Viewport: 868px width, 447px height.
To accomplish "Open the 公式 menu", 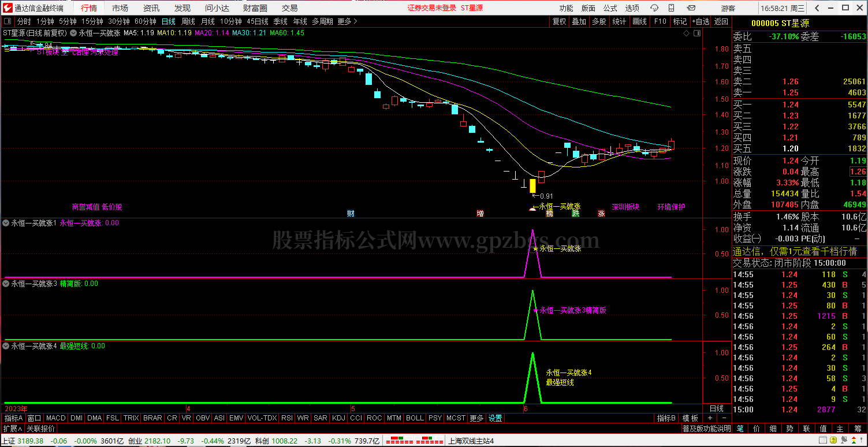I will 610,8.
